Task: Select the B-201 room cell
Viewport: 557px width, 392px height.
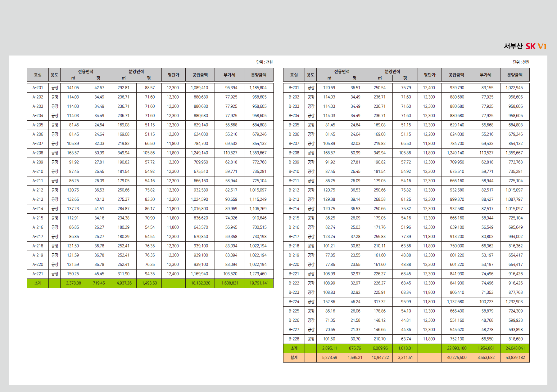Action: pos(294,88)
